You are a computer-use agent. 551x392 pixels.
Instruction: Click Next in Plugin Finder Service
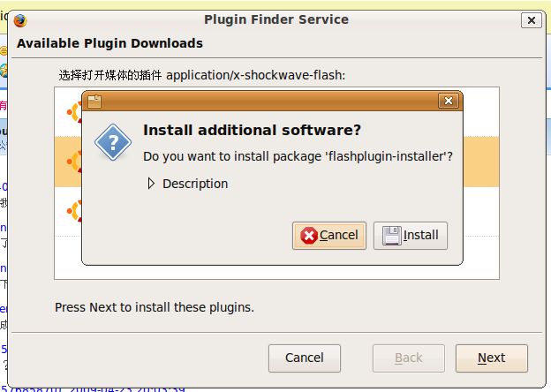(x=492, y=358)
